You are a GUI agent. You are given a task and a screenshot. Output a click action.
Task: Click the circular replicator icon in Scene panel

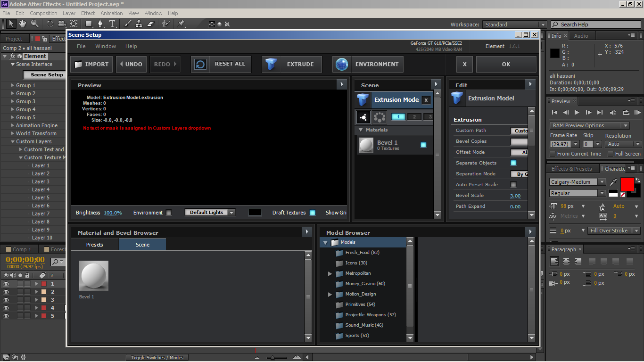(x=379, y=117)
